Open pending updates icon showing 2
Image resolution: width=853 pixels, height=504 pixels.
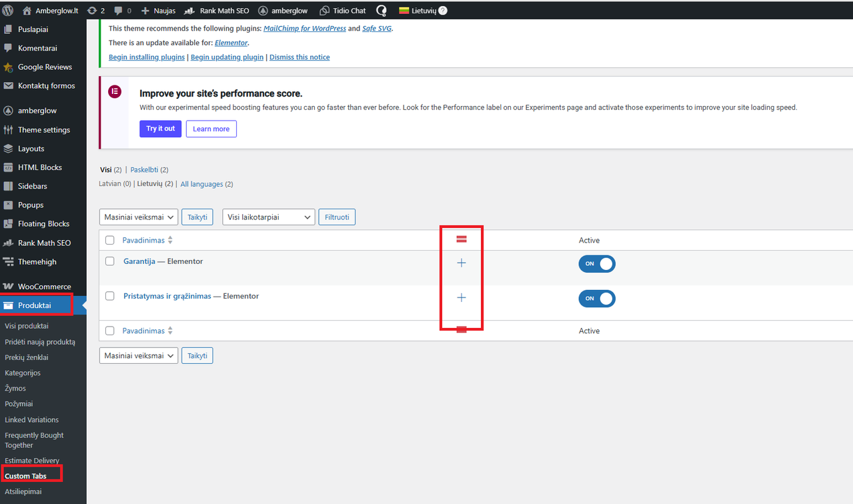click(96, 11)
